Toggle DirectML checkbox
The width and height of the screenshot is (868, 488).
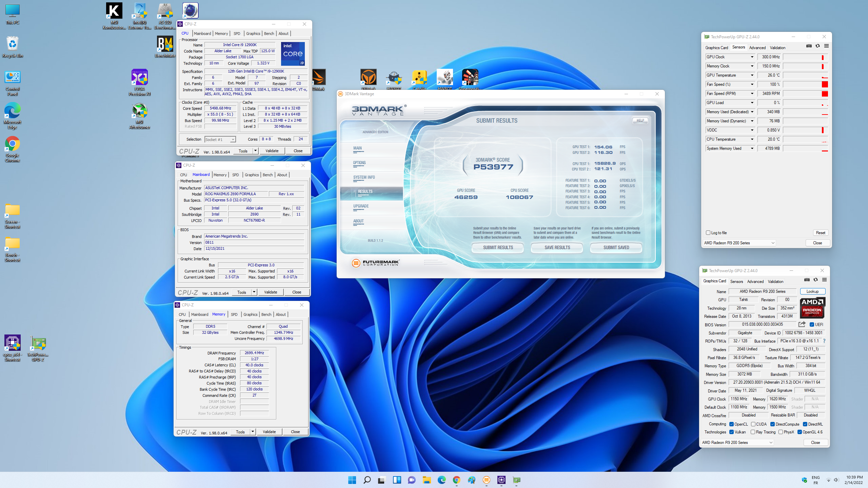(x=805, y=424)
